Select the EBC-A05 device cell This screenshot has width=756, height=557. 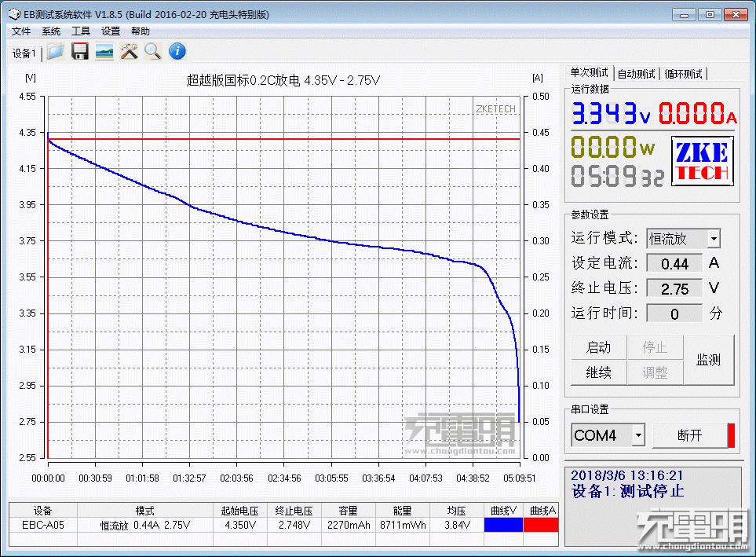[x=43, y=525]
